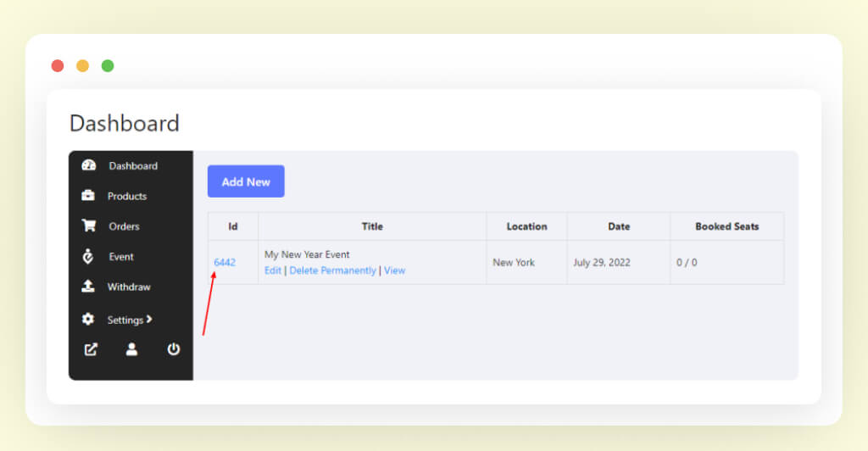Click the Title column header
The height and width of the screenshot is (451, 868).
pos(372,226)
